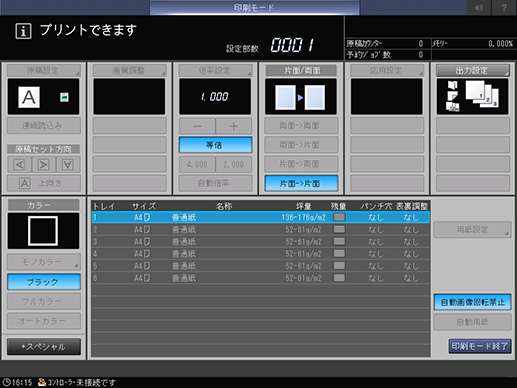517x388 pixels.
Task: Click the 印刷モード title tab
Action: (254, 7)
